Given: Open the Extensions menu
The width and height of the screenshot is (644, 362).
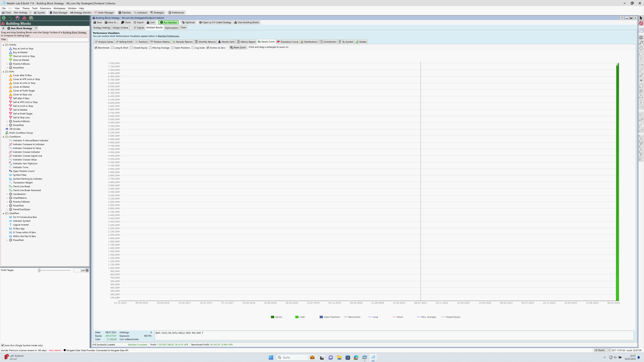Looking at the screenshot, I should [45, 8].
